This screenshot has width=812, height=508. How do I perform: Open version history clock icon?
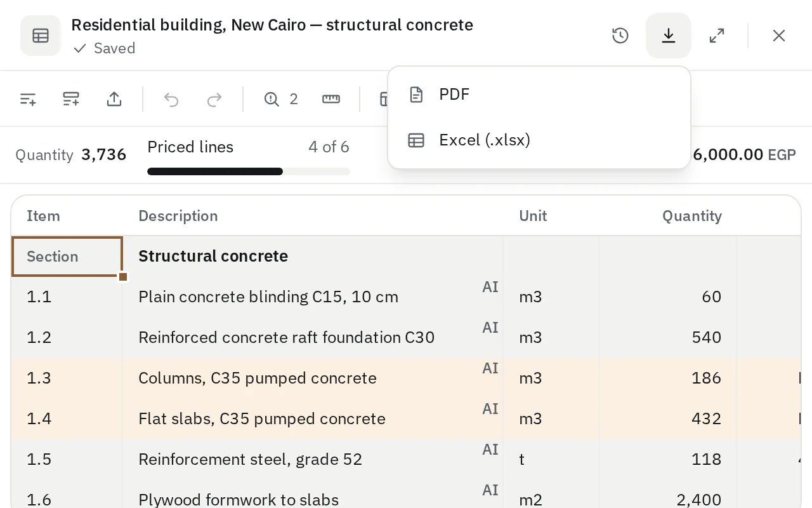coord(620,36)
